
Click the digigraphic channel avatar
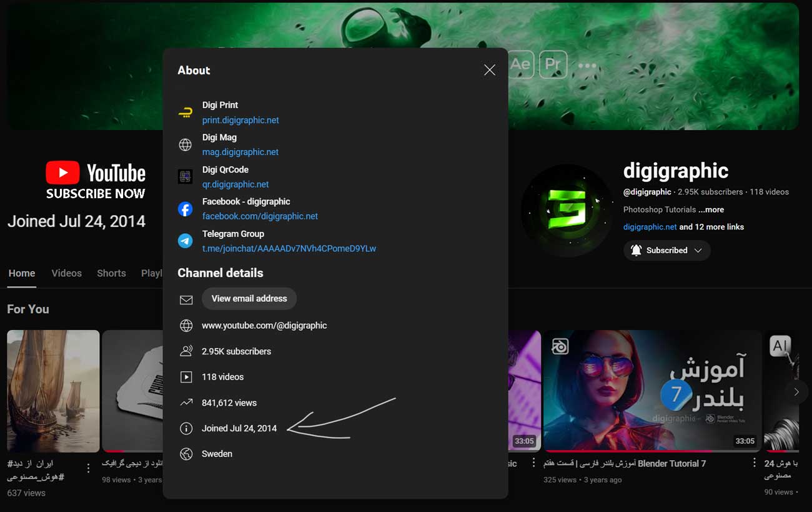click(x=568, y=212)
